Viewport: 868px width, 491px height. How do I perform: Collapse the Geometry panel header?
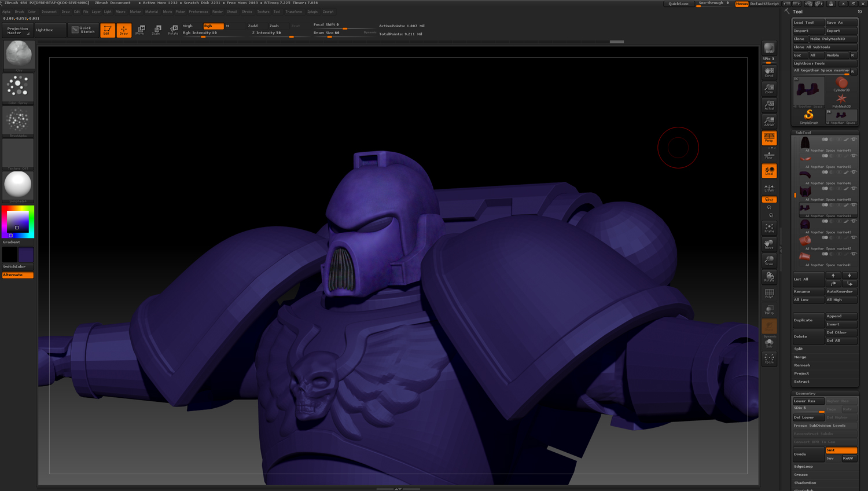pyautogui.click(x=805, y=393)
